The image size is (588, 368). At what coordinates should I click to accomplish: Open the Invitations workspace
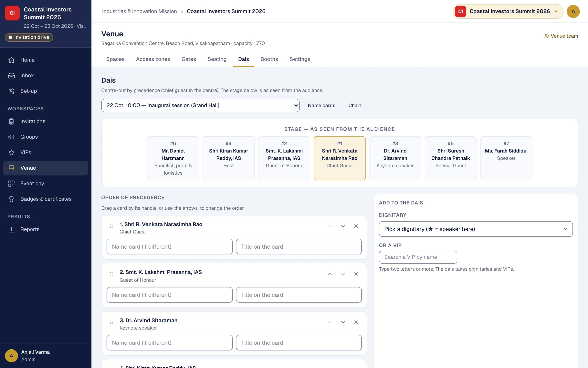pyautogui.click(x=46, y=121)
